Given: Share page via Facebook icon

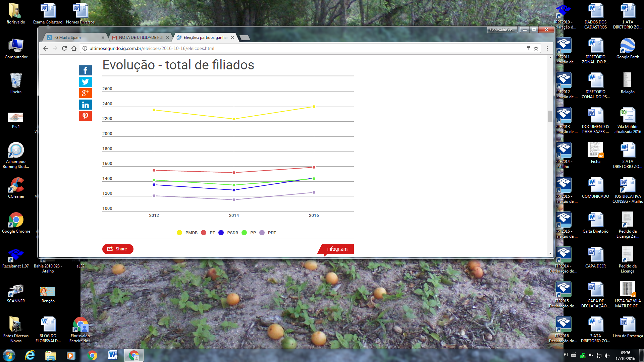Looking at the screenshot, I should pos(85,70).
